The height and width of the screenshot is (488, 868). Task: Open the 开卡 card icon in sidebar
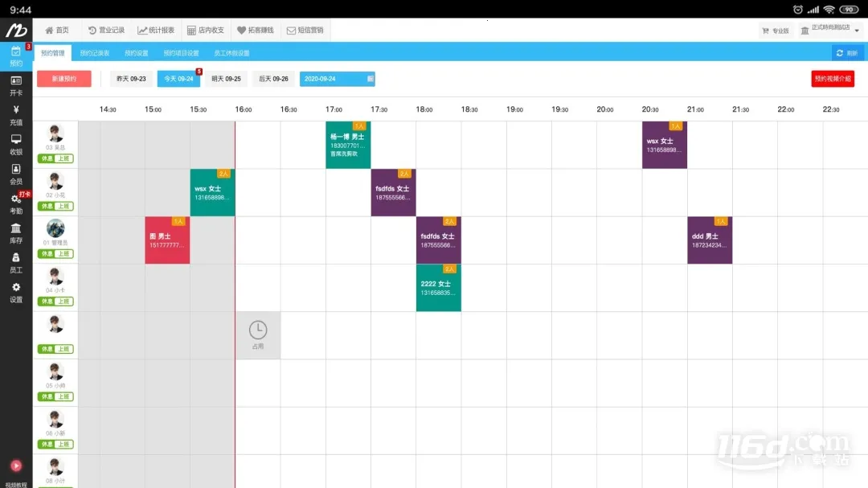click(x=16, y=84)
